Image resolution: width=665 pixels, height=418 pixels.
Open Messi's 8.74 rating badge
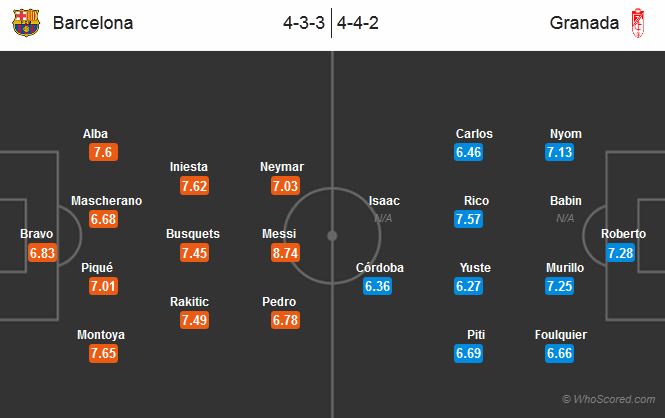(285, 253)
